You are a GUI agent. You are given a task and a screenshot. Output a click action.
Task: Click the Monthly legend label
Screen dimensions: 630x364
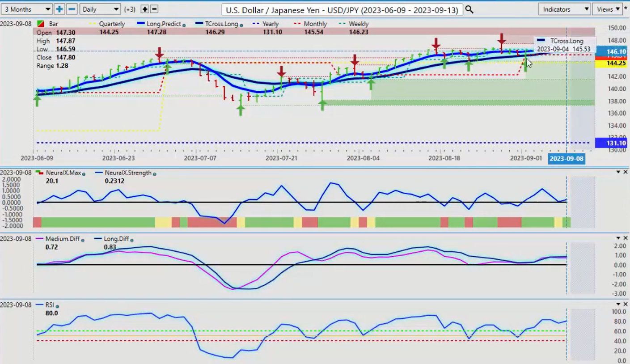click(315, 24)
